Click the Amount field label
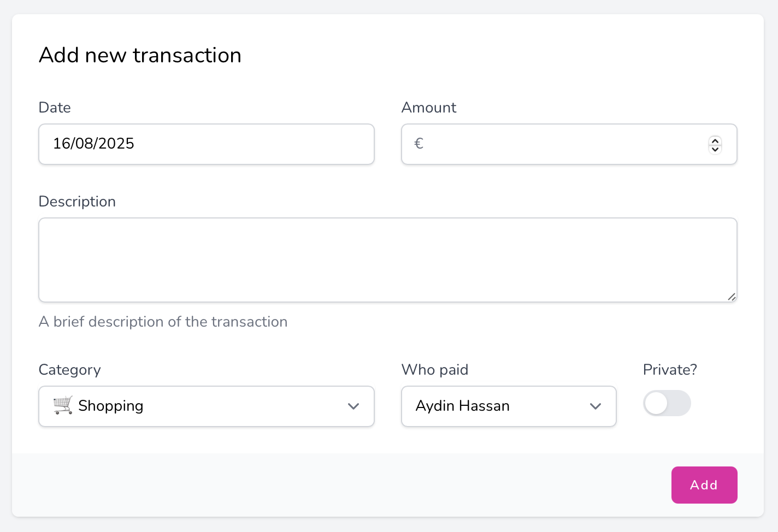 coord(429,108)
